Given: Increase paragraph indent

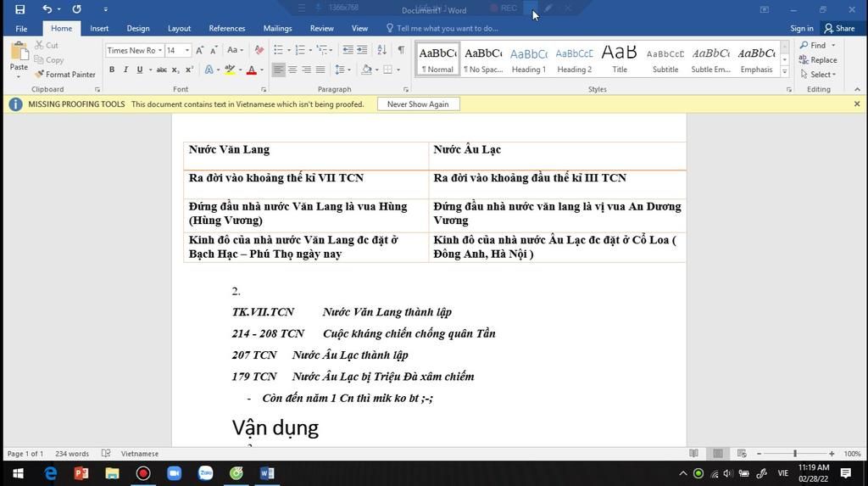Looking at the screenshot, I should pyautogui.click(x=361, y=50).
